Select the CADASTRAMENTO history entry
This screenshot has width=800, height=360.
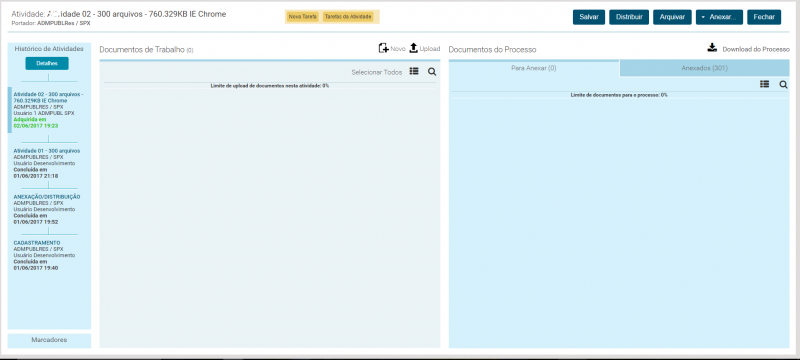coord(45,255)
